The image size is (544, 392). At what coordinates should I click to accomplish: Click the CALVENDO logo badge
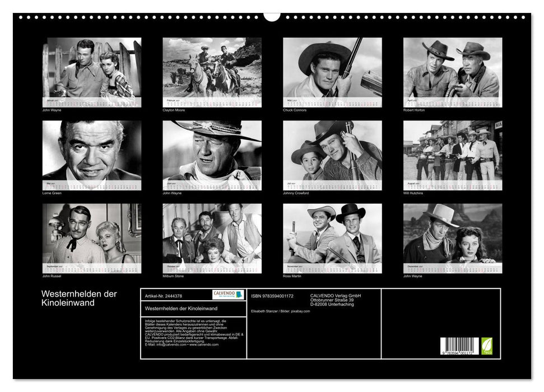[x=228, y=295]
